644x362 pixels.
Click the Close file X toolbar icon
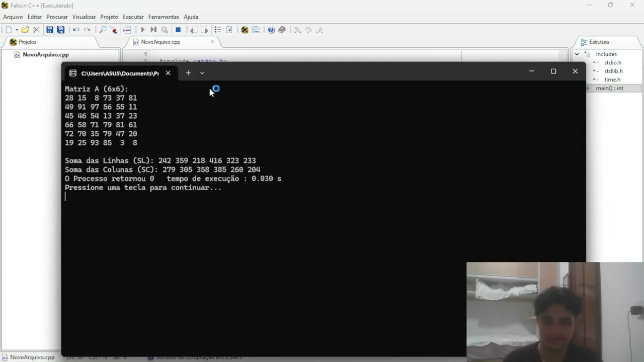36,30
